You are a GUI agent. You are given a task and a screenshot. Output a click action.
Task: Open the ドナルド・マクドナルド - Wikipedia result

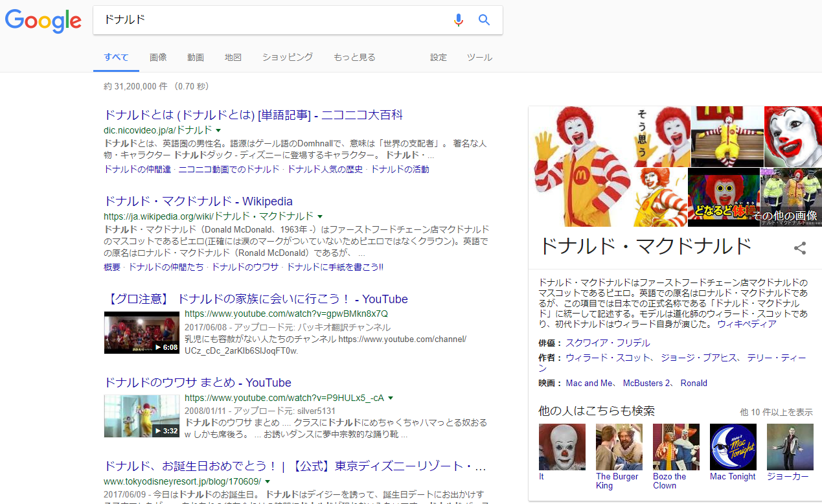point(198,201)
